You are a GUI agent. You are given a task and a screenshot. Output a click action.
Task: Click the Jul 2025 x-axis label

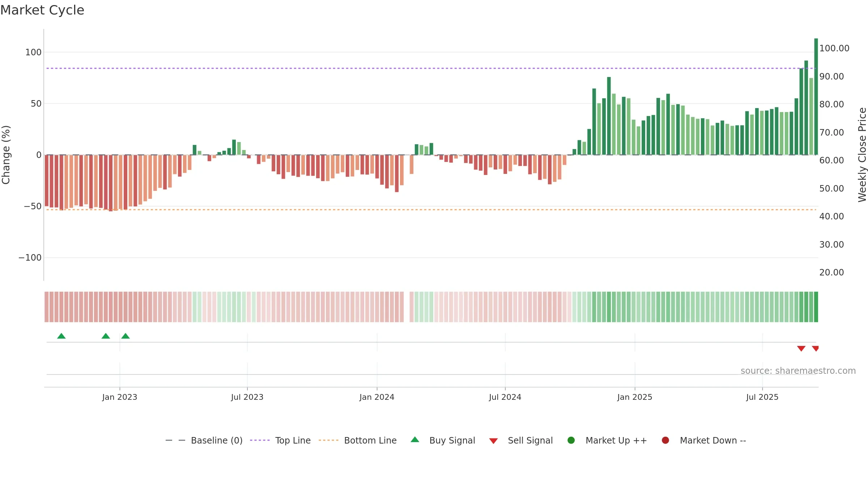762,397
